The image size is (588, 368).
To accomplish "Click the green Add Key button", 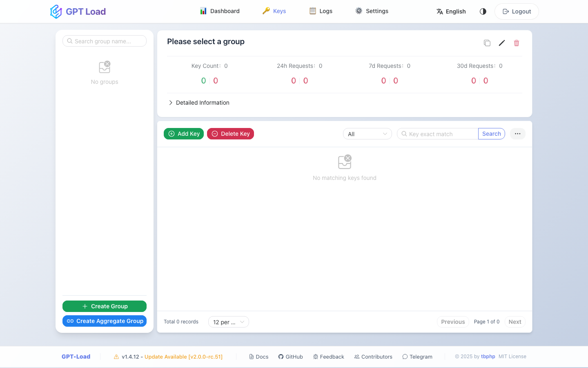I will 184,134.
